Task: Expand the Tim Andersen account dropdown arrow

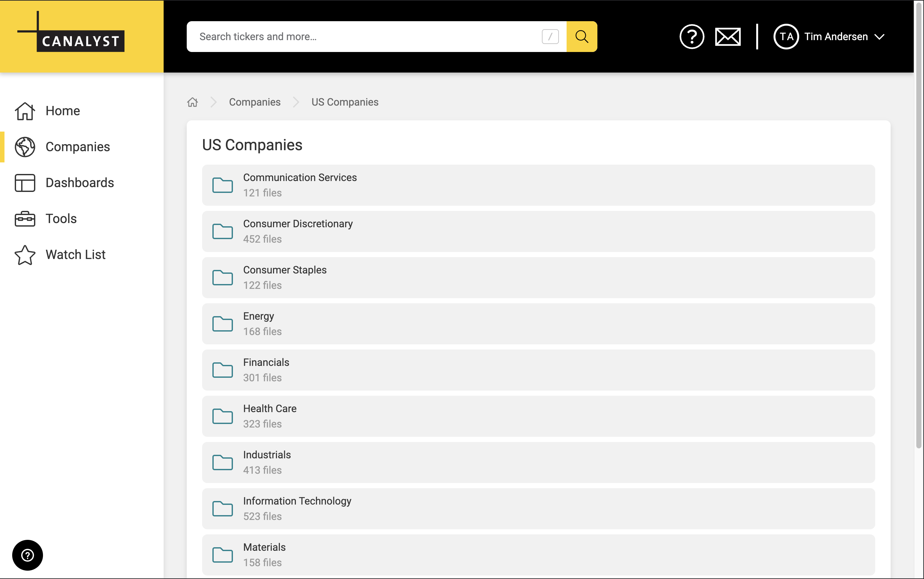Action: click(880, 37)
